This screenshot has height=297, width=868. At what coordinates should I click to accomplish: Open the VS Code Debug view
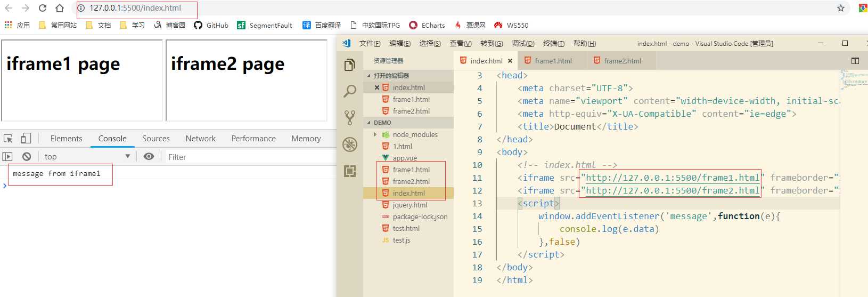[x=350, y=145]
